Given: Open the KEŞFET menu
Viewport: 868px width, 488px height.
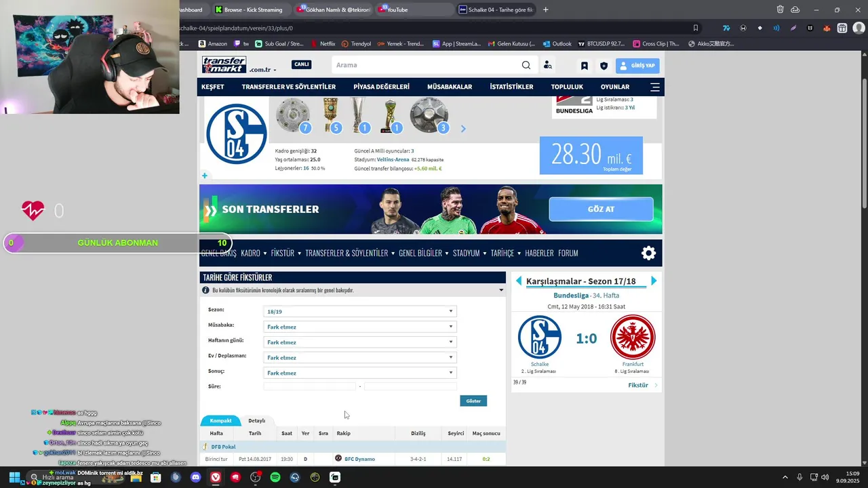Looking at the screenshot, I should click(212, 87).
